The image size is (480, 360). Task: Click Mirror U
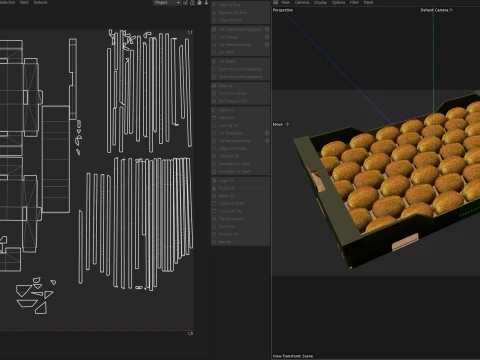point(240,110)
